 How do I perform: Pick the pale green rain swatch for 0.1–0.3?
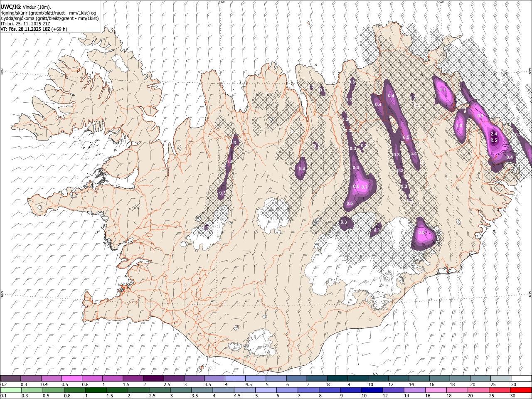pyautogui.click(x=10, y=390)
